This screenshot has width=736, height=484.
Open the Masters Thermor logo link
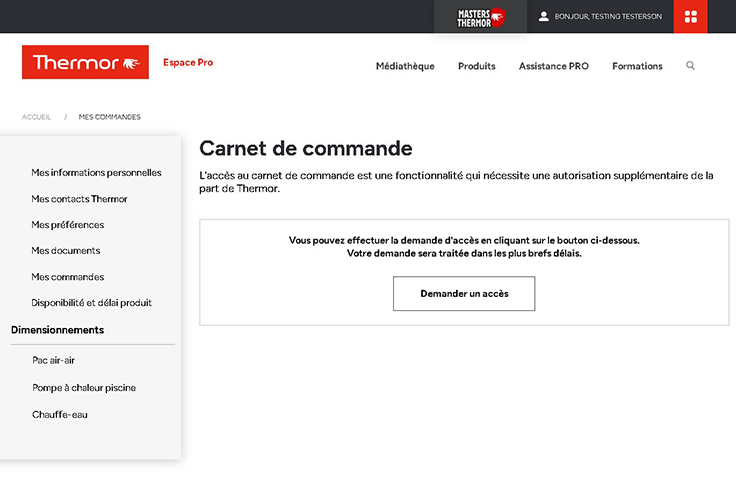pyautogui.click(x=480, y=17)
